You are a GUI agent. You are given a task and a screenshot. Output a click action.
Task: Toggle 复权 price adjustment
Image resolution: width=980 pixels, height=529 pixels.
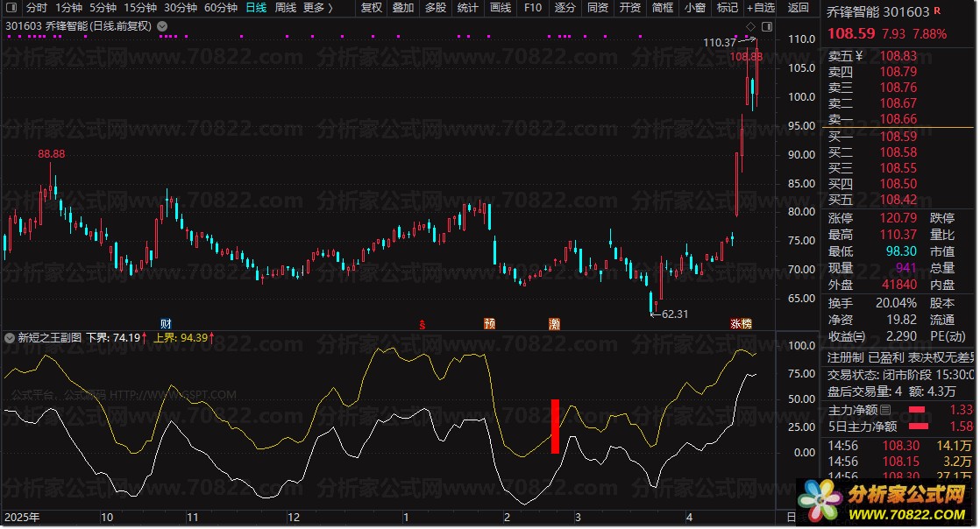[x=372, y=8]
